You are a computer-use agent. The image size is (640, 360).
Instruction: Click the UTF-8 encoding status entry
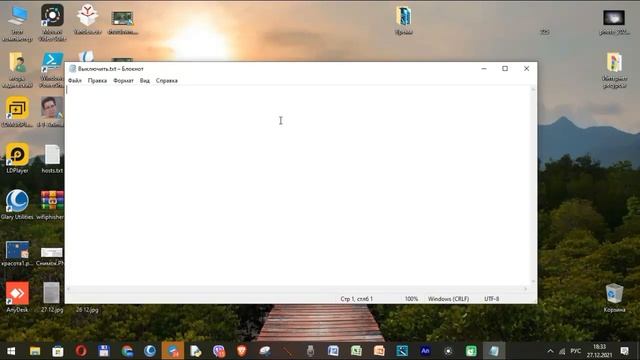click(491, 299)
